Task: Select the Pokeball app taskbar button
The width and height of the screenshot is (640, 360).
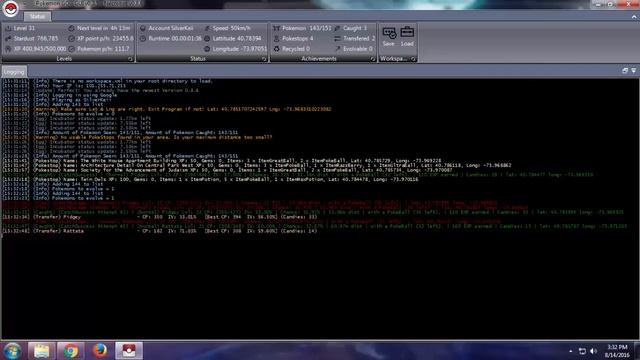Action: point(129,351)
